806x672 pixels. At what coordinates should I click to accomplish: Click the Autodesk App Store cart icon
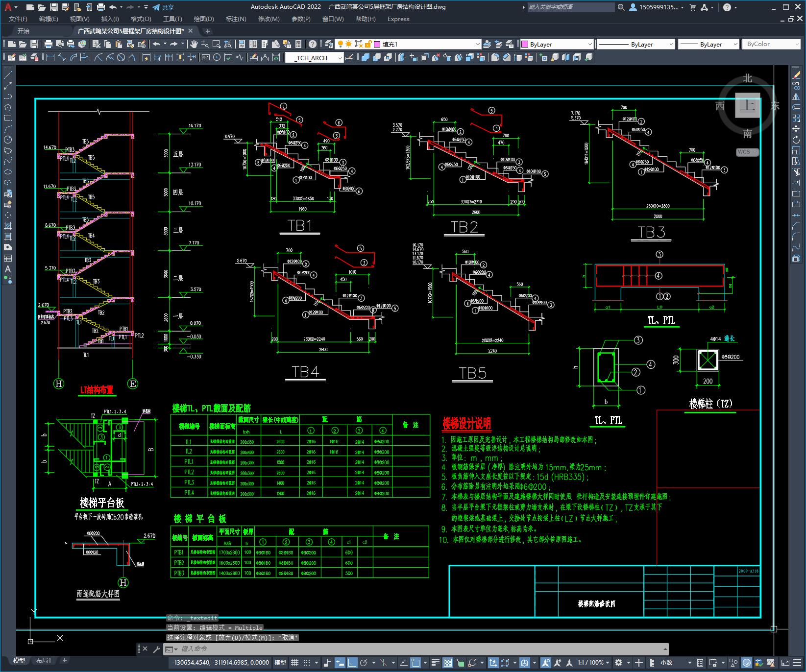click(693, 7)
